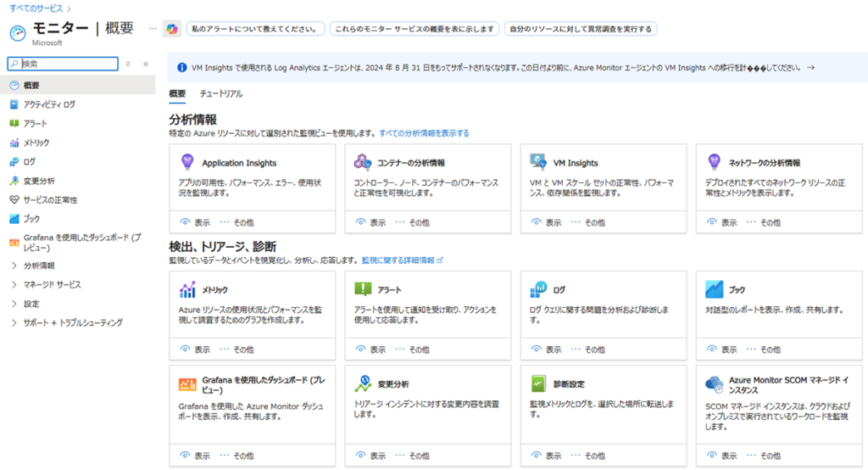868x470 pixels.
Task: Expand サポート + トラブルシューティング group
Action: pos(14,322)
